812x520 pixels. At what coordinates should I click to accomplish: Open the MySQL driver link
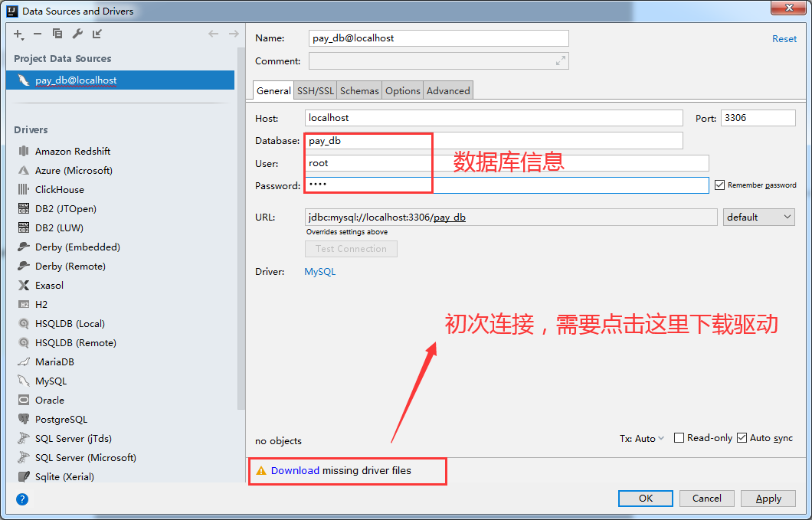click(319, 271)
